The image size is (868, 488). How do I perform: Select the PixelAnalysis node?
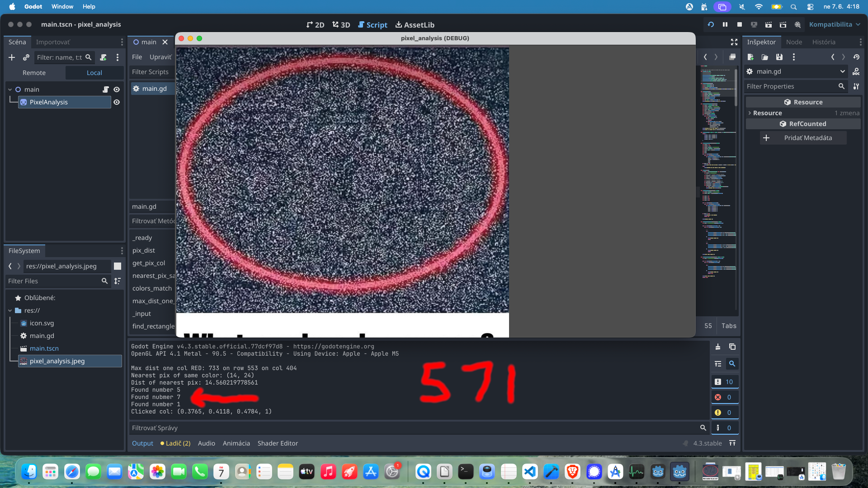coord(65,102)
